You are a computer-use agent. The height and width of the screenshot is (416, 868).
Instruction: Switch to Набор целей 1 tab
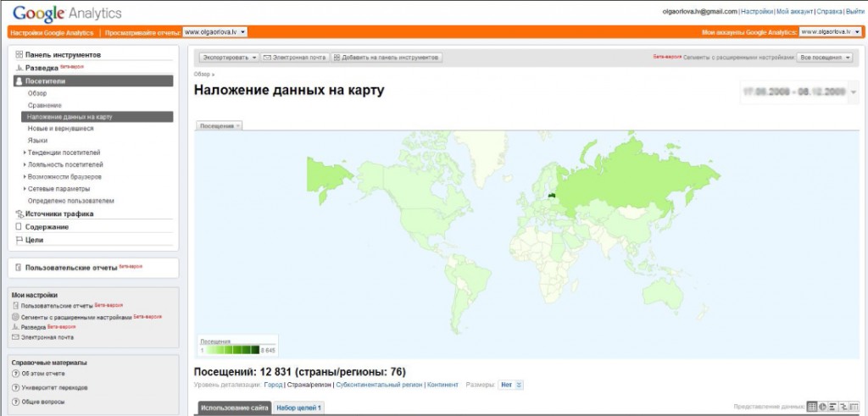coord(299,408)
